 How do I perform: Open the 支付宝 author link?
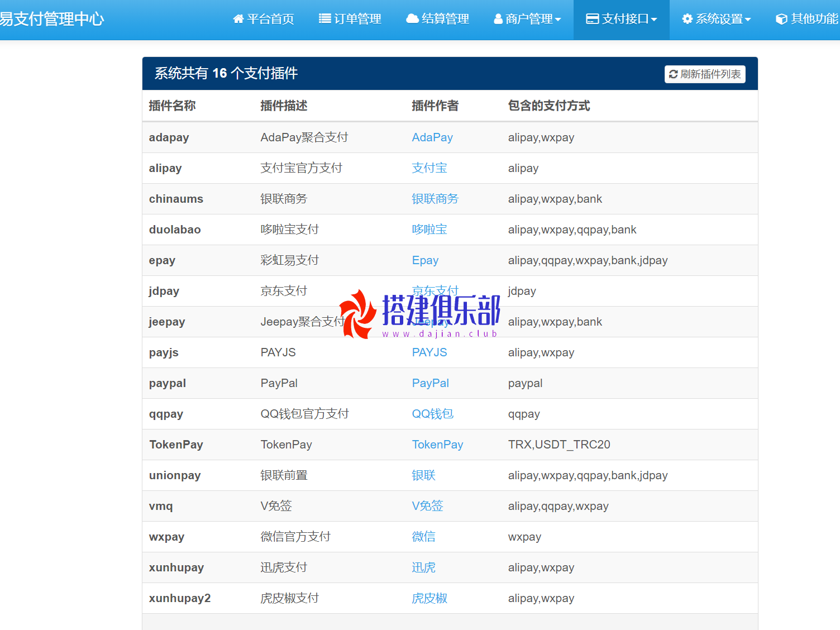coord(429,168)
